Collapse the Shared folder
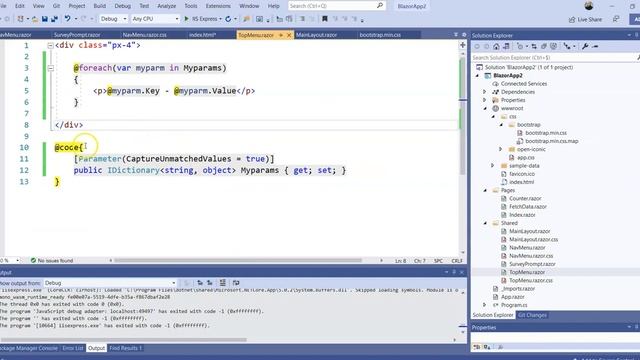The width and height of the screenshot is (640, 360). pos(485,223)
